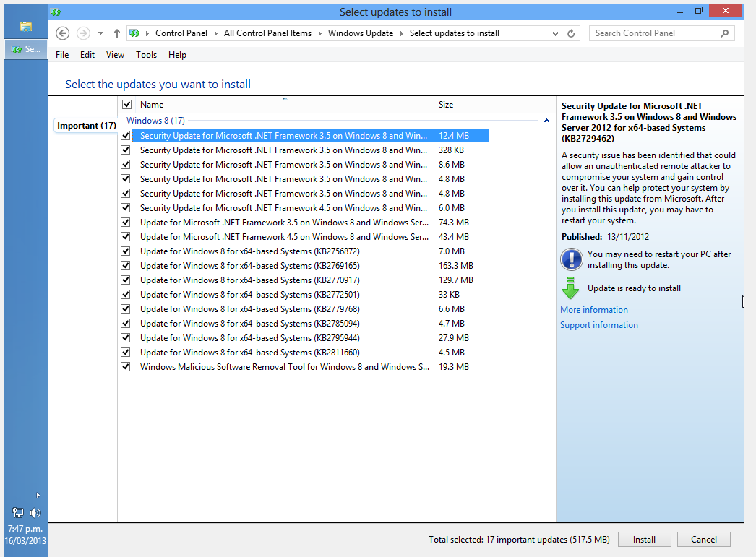Open the address bar history dropdown
Screen dimensions: 756x557
point(555,33)
